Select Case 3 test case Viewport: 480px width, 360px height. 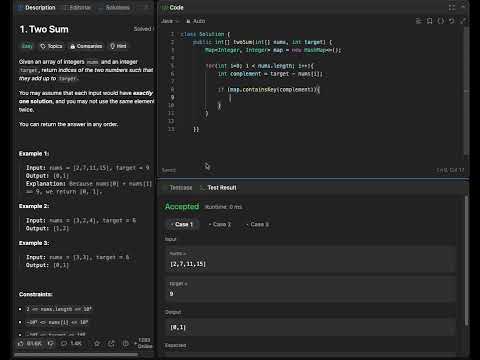point(258,224)
